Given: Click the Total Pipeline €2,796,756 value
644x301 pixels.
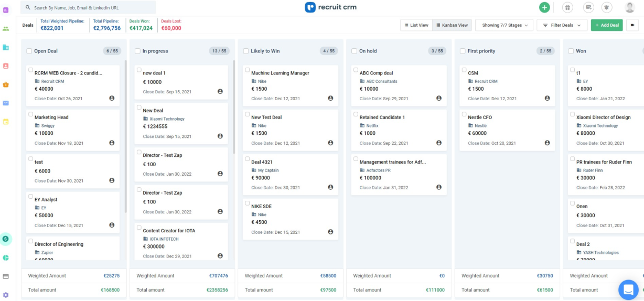Looking at the screenshot, I should (x=107, y=28).
